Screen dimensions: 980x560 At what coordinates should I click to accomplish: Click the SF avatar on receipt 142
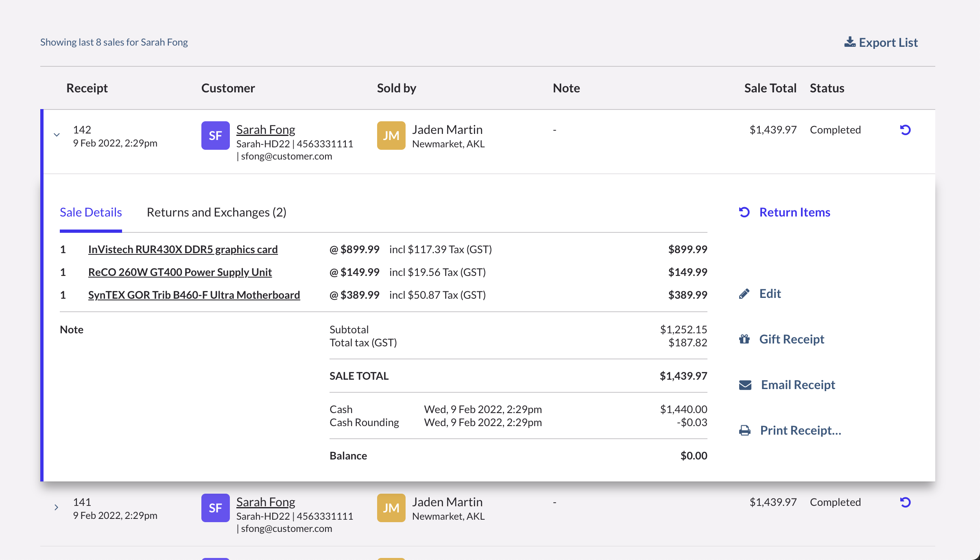216,136
